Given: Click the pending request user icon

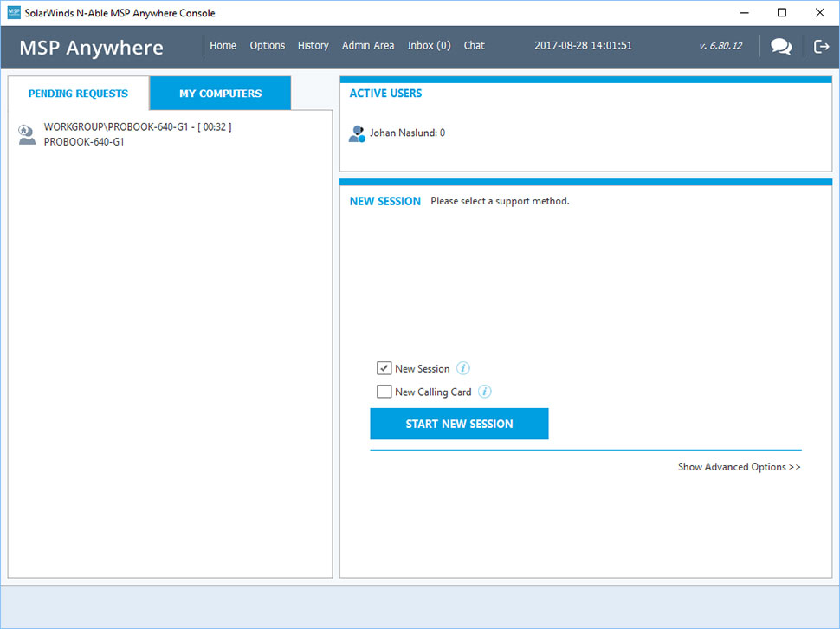Looking at the screenshot, I should [x=27, y=134].
